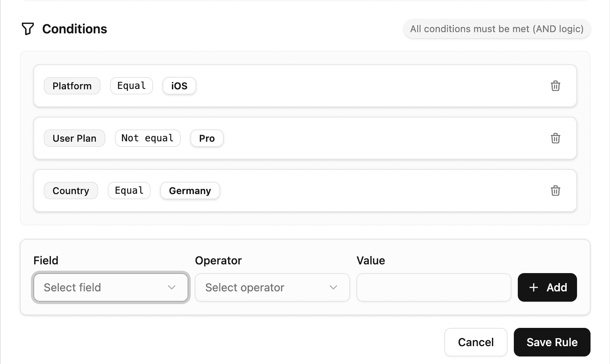
Task: Click the plus icon inside the Add button
Action: [x=533, y=287]
